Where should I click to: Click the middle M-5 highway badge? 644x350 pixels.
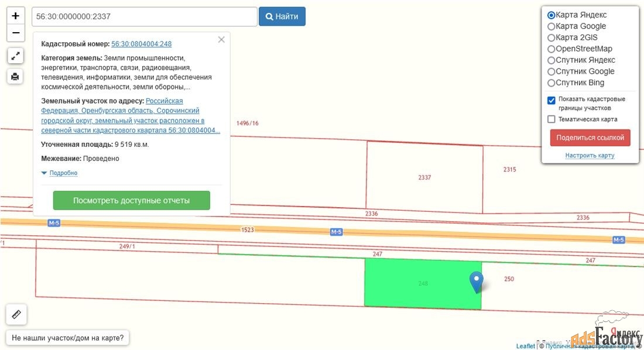tap(337, 232)
